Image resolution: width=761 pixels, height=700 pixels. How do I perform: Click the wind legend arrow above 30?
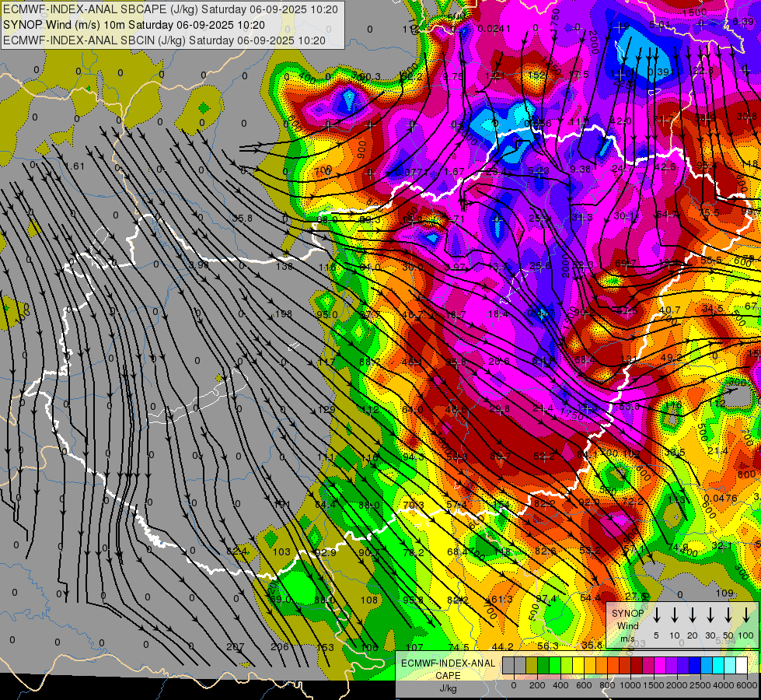710,615
